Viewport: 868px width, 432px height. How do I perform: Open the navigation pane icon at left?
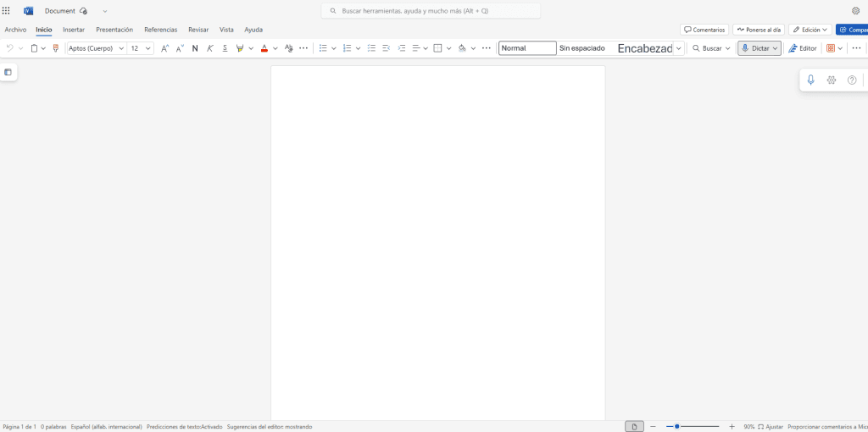[x=8, y=72]
